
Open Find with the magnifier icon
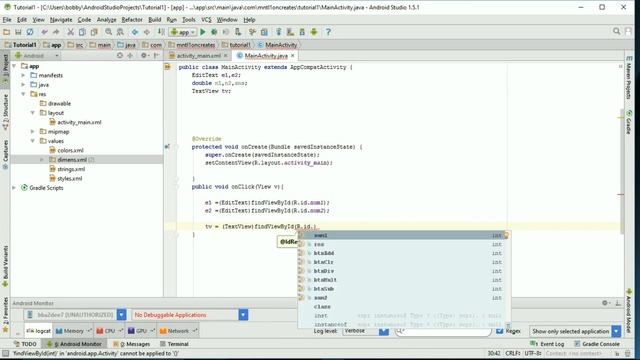[x=108, y=32]
